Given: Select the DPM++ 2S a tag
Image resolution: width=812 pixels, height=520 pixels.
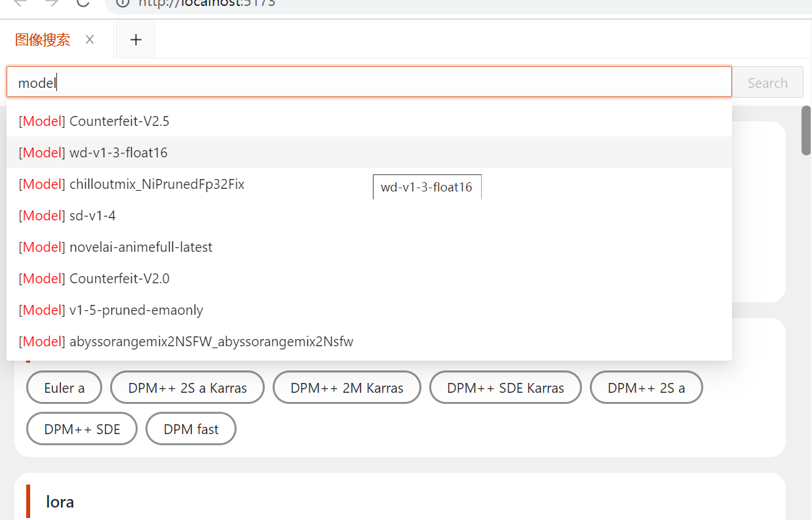Looking at the screenshot, I should pyautogui.click(x=646, y=388).
